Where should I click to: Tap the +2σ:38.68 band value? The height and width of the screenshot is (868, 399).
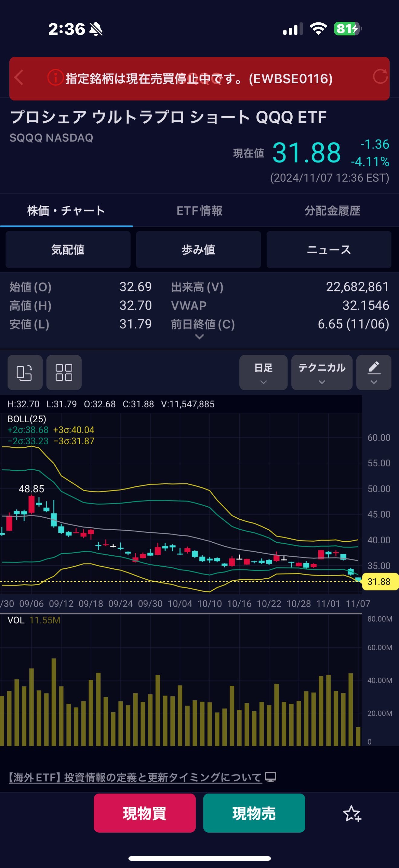(x=28, y=430)
